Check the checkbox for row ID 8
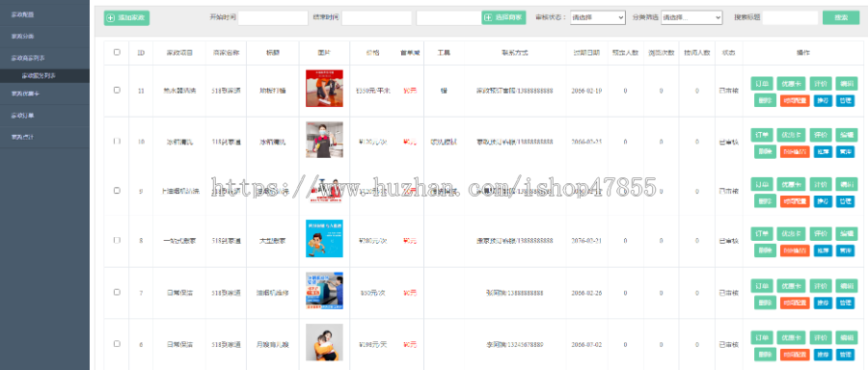868x370 pixels. (117, 241)
